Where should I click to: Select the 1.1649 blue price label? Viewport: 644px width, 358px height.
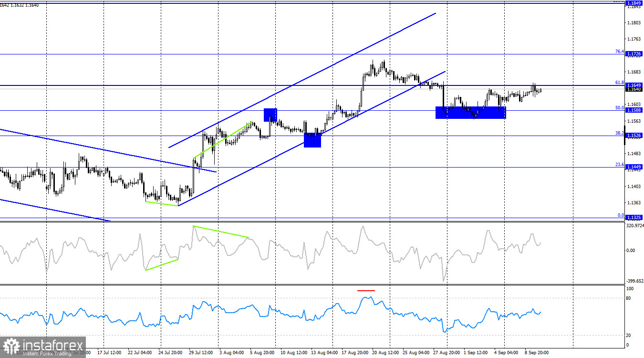click(634, 85)
